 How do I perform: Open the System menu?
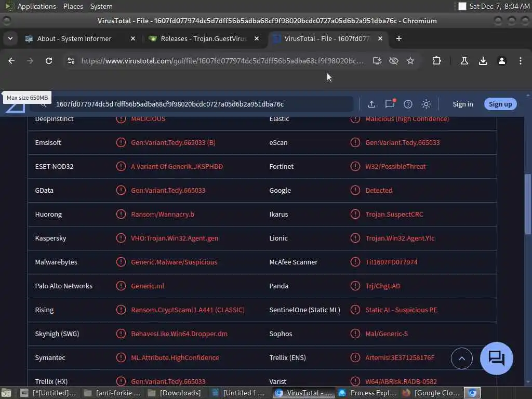click(101, 6)
